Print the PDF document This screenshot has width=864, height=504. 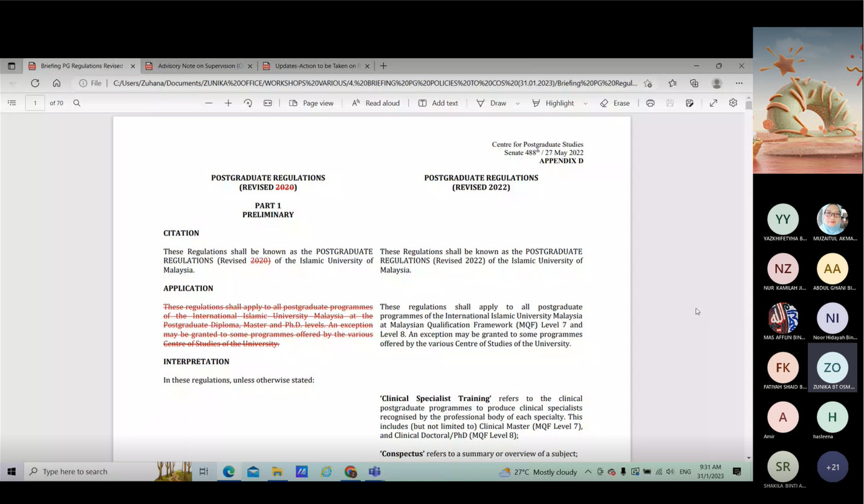point(650,103)
